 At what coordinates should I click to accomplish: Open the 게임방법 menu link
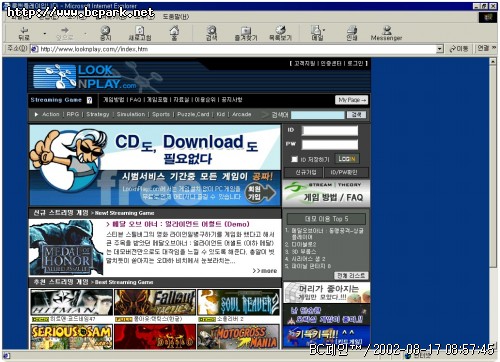click(113, 100)
